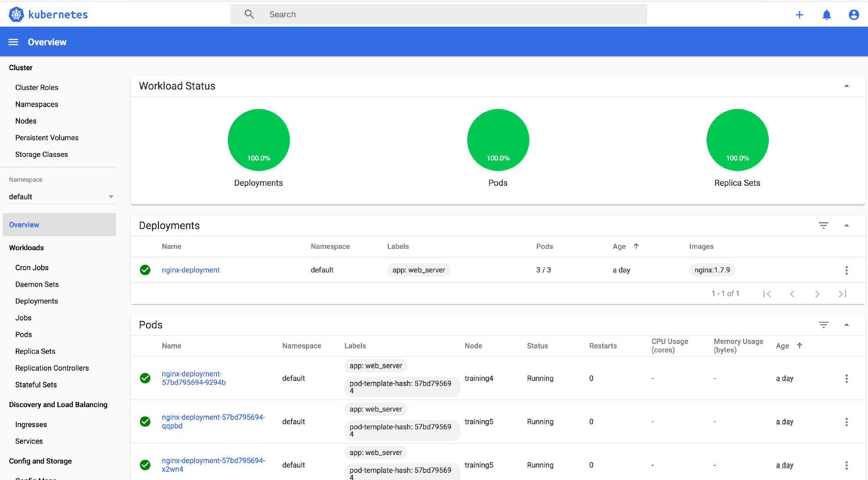Open the nginx-deployment link
The width and height of the screenshot is (868, 480).
pos(190,270)
